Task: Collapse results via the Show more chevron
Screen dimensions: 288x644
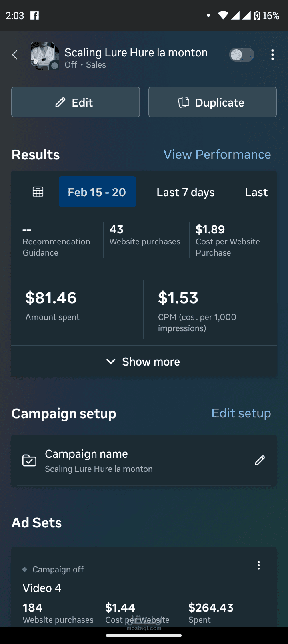Action: pyautogui.click(x=111, y=361)
